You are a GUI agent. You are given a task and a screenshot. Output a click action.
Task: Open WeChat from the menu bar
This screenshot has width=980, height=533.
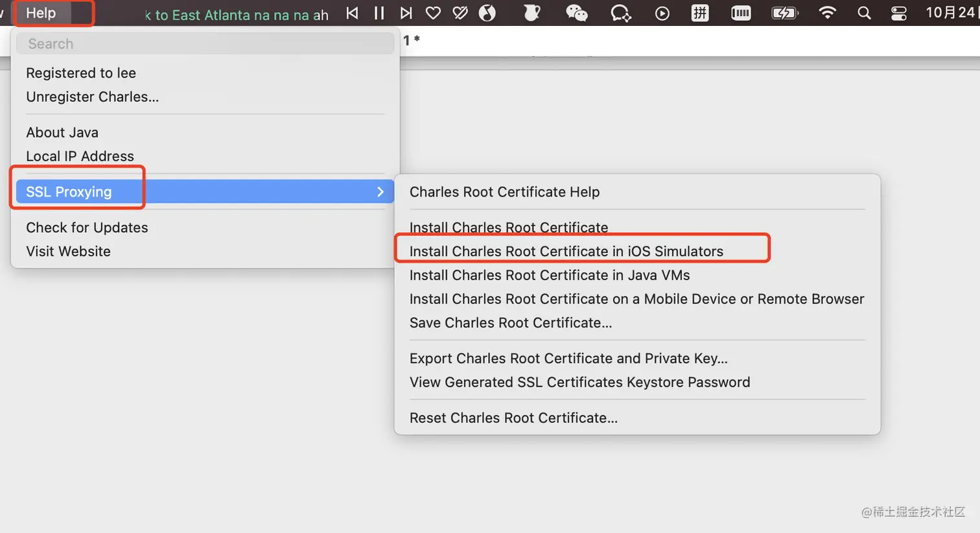(x=576, y=13)
